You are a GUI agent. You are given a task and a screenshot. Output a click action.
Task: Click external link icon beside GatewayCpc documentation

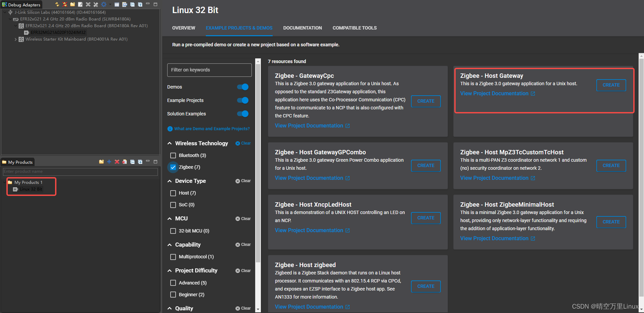click(x=348, y=126)
